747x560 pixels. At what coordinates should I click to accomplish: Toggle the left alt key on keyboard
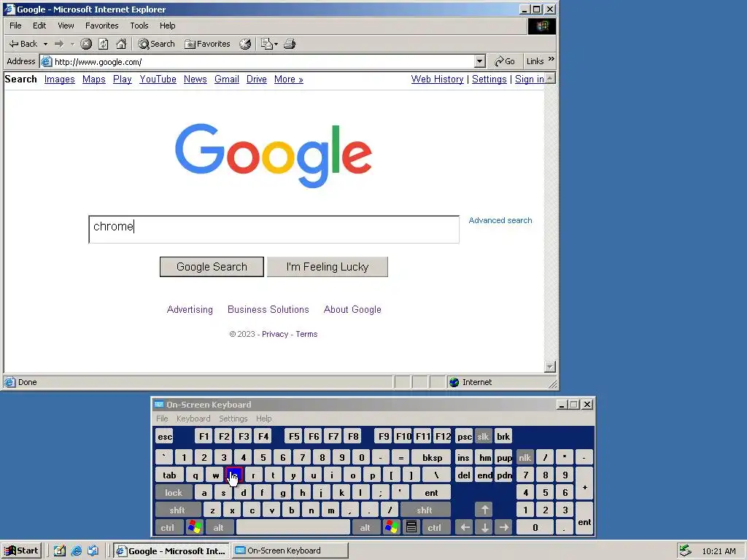tap(218, 527)
